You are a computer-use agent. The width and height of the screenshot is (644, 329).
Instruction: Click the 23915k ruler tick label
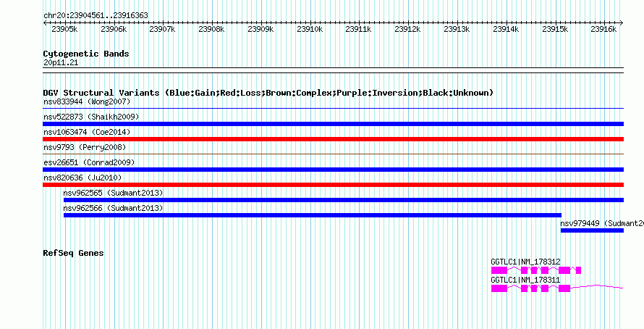point(555,29)
